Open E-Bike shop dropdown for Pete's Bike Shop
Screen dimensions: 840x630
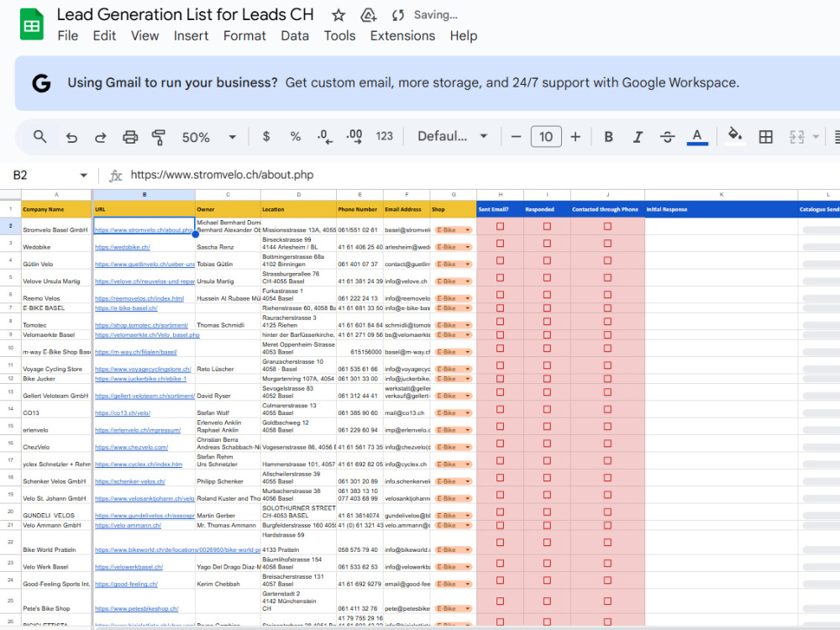[468, 608]
